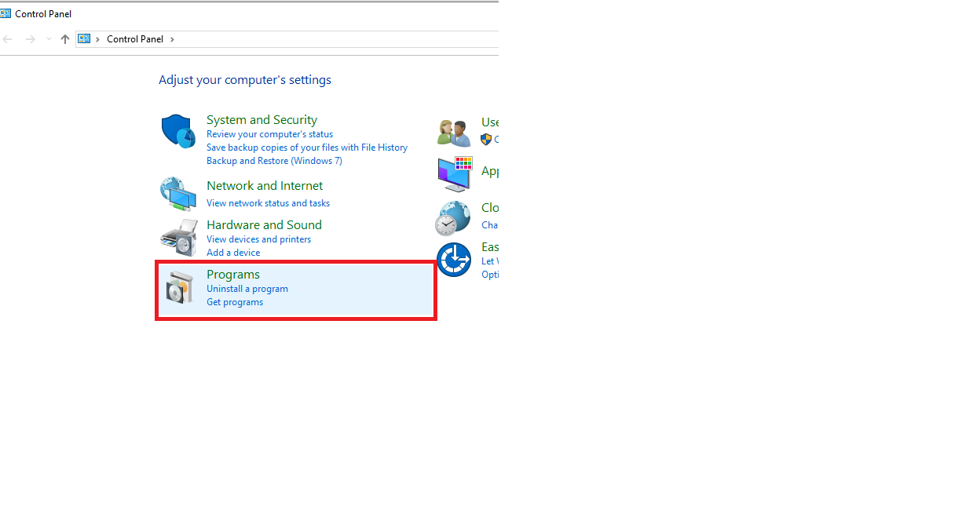Open Backup and Restore (Windows 7)
Image resolution: width=980 pixels, height=532 pixels.
click(274, 161)
